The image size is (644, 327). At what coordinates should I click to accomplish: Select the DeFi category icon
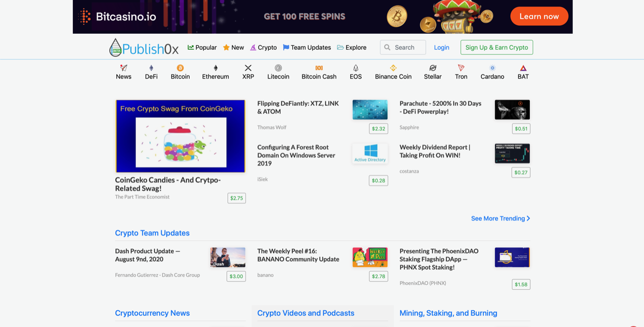click(151, 68)
